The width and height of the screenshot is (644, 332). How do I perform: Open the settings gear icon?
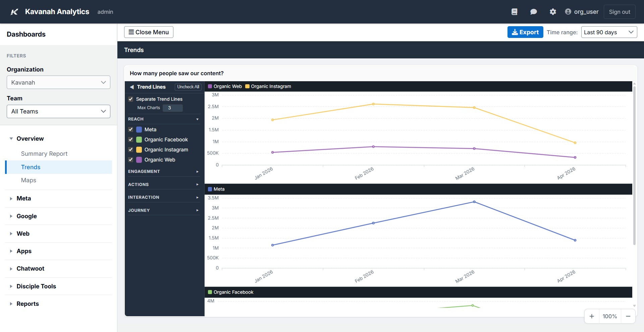[553, 11]
